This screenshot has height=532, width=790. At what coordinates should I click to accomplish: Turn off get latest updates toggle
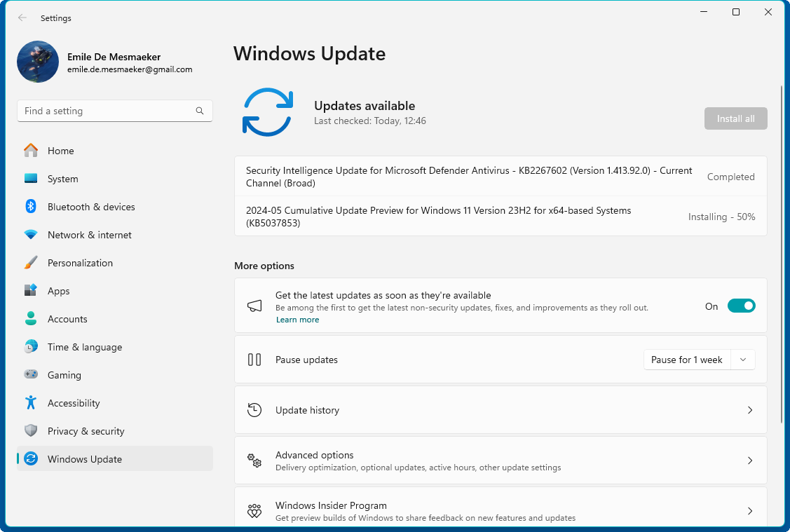741,306
